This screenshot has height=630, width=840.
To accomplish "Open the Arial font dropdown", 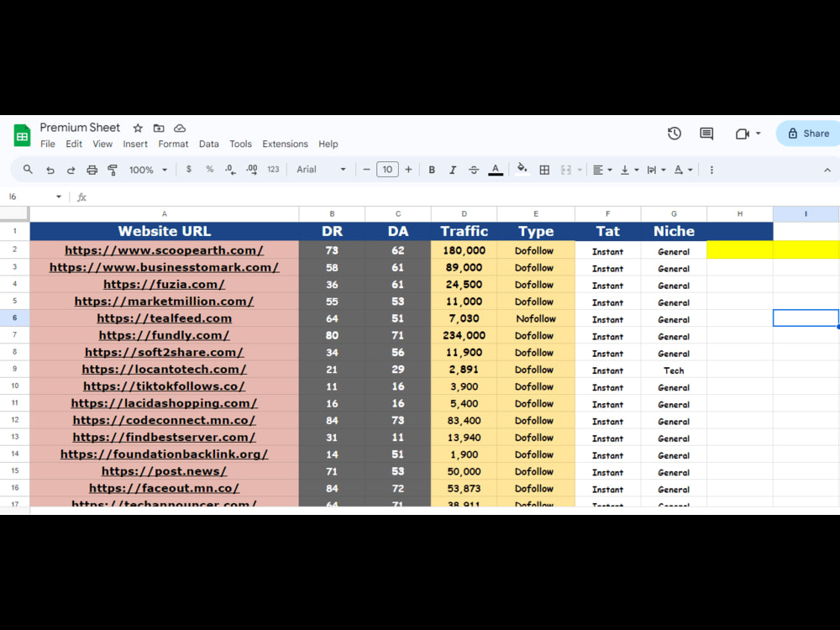I will click(321, 170).
